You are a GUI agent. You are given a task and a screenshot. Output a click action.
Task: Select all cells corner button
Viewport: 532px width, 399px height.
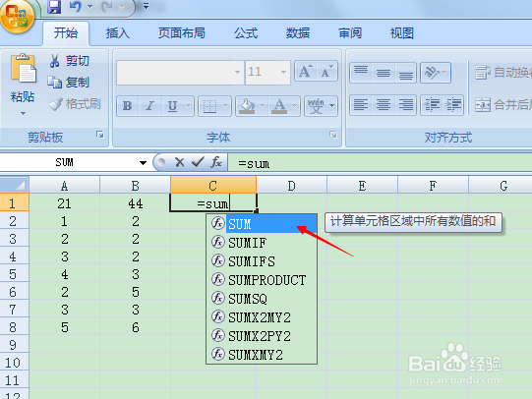tap(14, 185)
